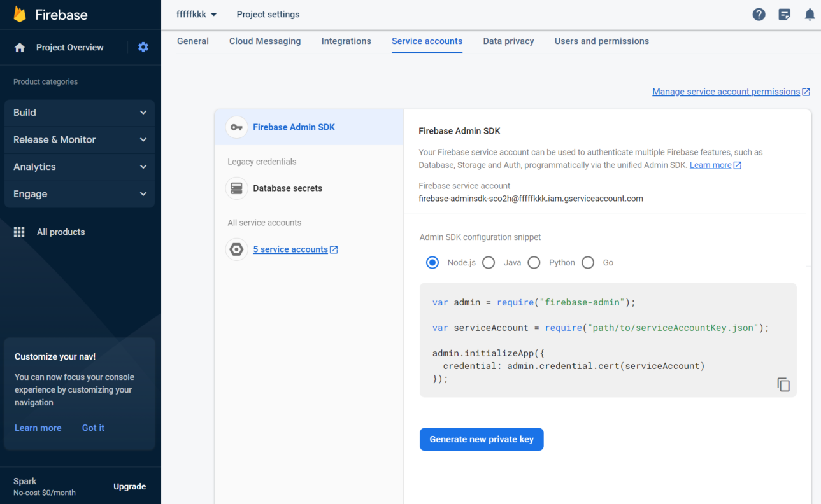Open Manage service account permissions link
This screenshot has width=821, height=504.
[x=726, y=92]
